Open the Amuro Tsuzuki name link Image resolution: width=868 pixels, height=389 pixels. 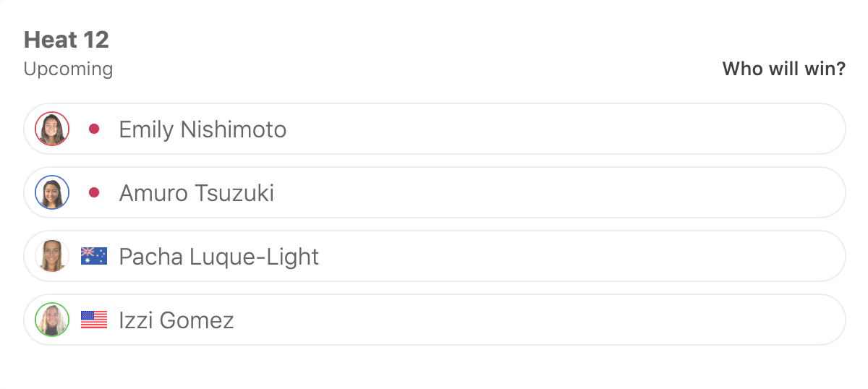point(196,194)
